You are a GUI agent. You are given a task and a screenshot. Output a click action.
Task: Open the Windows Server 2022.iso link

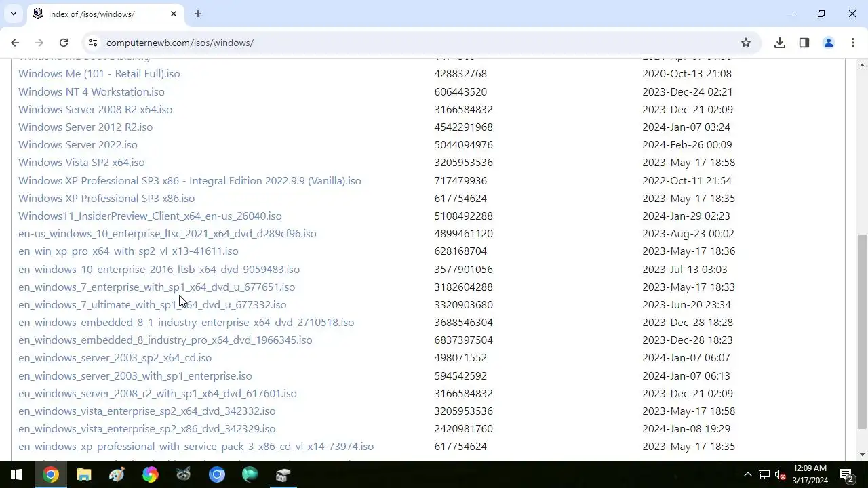(78, 144)
